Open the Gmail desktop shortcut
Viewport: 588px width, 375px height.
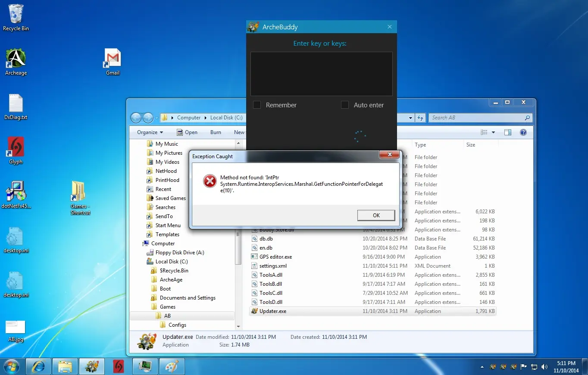(113, 62)
